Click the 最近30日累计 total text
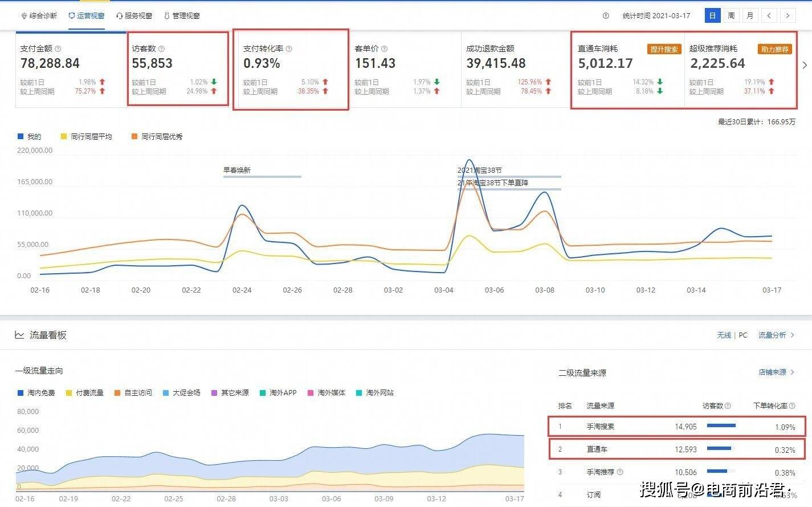Screen dimensions: 812x507 pos(757,122)
